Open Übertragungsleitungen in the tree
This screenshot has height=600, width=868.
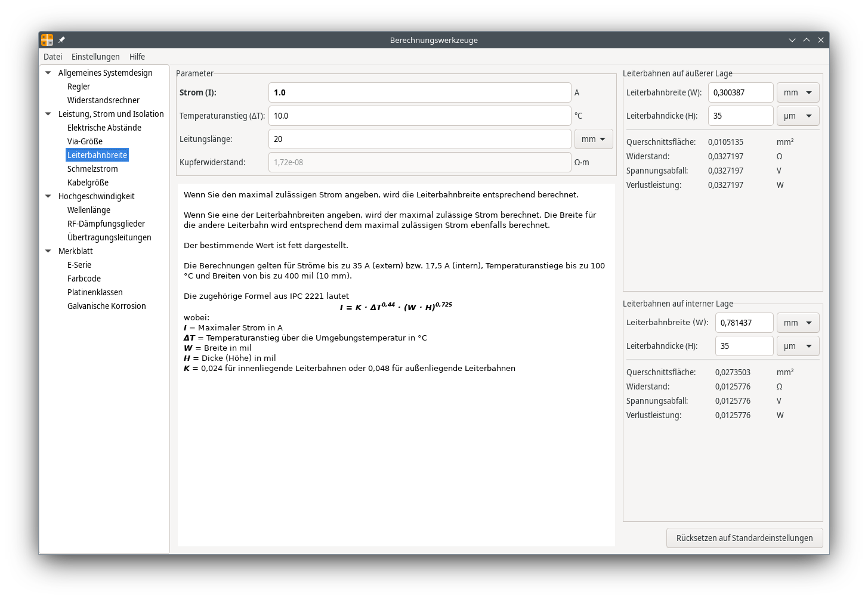[x=109, y=237]
